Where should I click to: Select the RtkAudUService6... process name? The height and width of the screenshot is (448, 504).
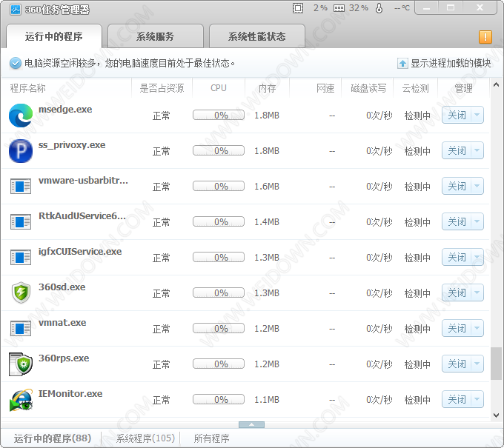[82, 215]
